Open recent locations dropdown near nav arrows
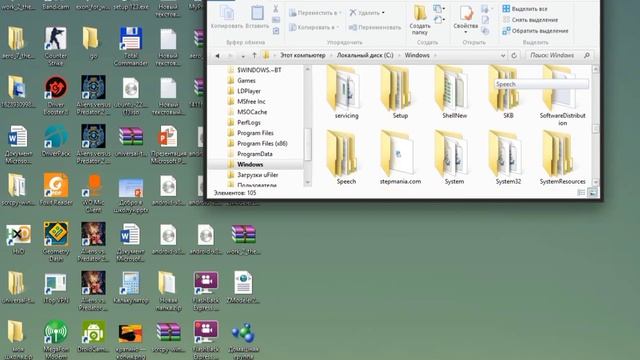Screen dimensions: 640x360 pos(243,56)
